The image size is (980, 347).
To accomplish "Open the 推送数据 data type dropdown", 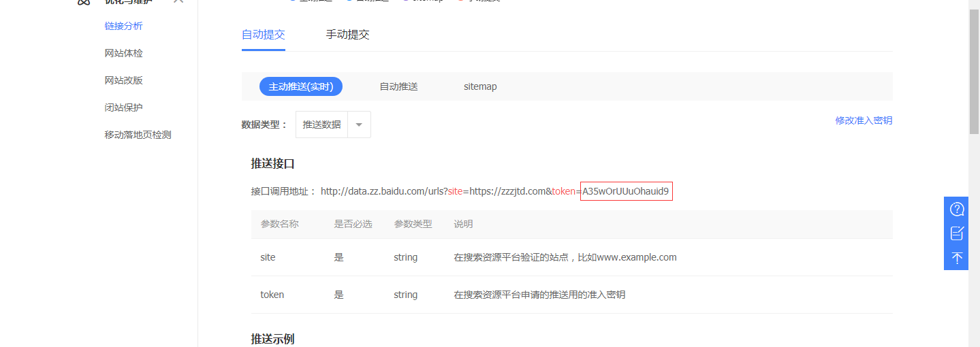I will tap(333, 125).
